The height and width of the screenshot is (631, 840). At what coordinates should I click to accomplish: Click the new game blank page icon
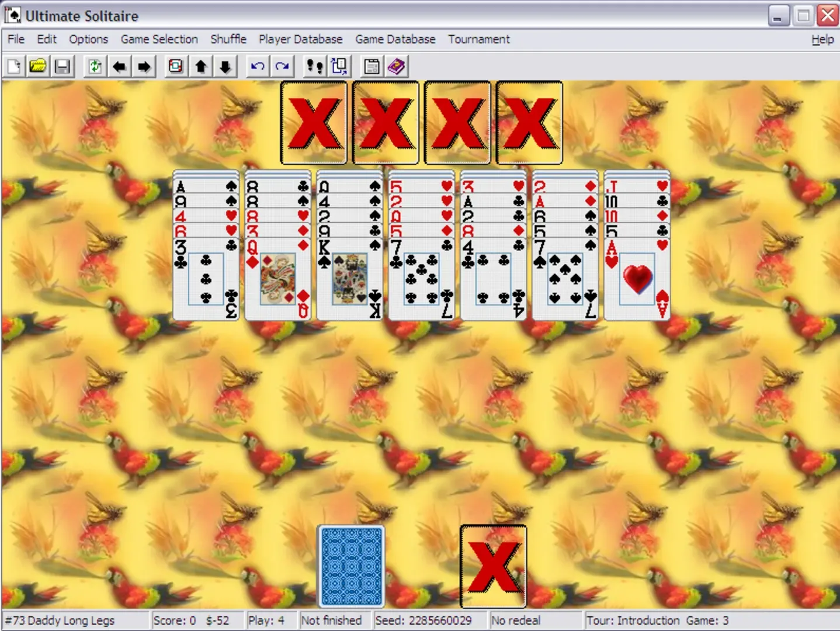click(14, 67)
